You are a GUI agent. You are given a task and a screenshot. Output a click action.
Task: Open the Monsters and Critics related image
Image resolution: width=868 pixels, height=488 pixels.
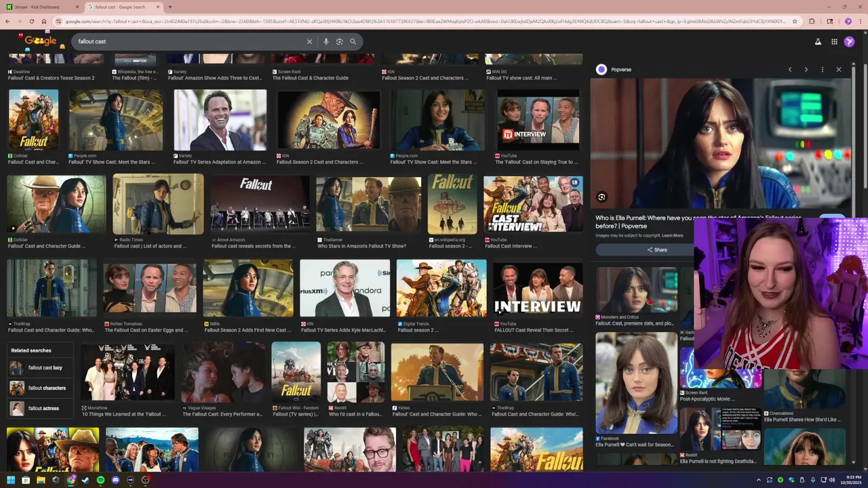pos(637,290)
